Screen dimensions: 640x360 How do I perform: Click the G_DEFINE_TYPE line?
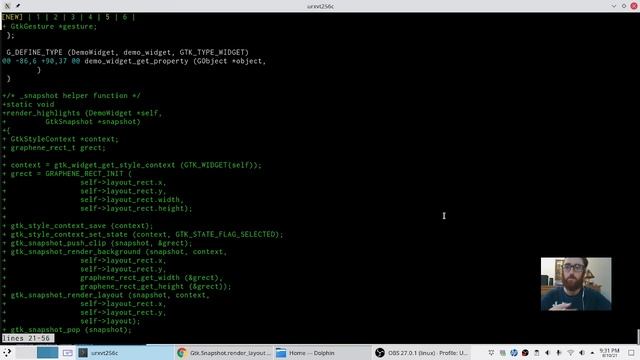[x=127, y=52]
